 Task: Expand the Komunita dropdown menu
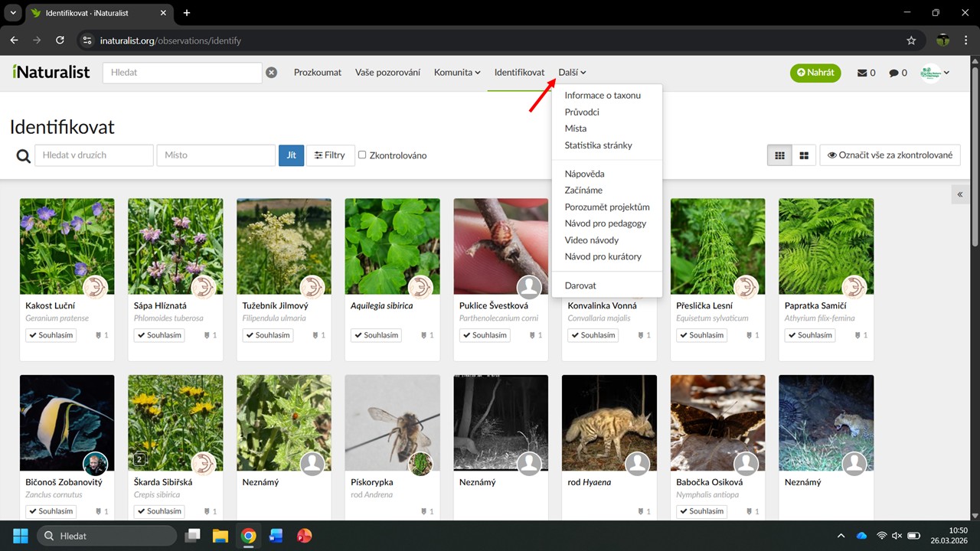[x=457, y=73]
